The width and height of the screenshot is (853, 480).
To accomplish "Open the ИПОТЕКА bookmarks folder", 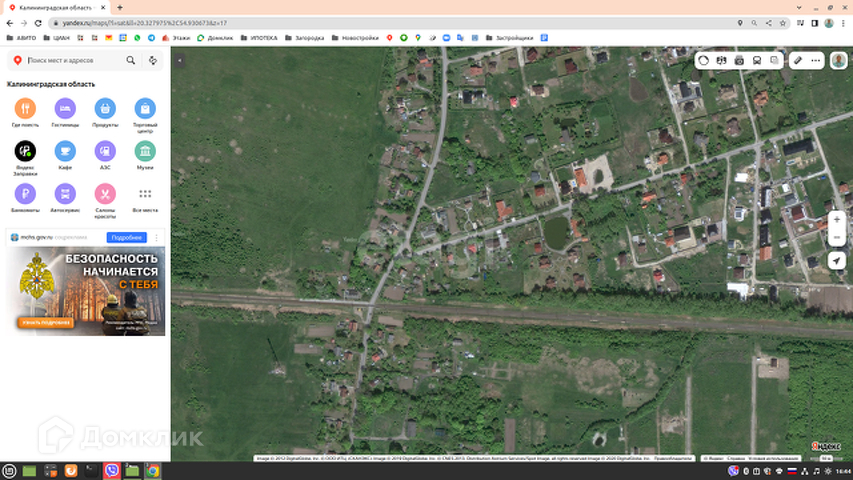I will pyautogui.click(x=259, y=38).
